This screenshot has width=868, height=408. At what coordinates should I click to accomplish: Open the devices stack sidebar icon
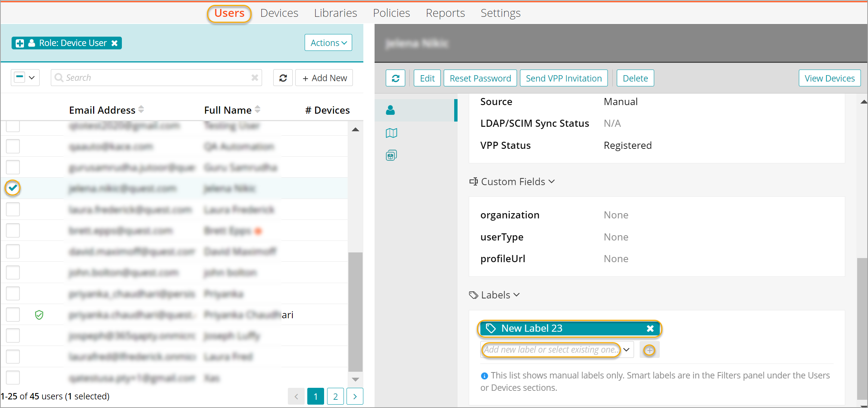391,155
